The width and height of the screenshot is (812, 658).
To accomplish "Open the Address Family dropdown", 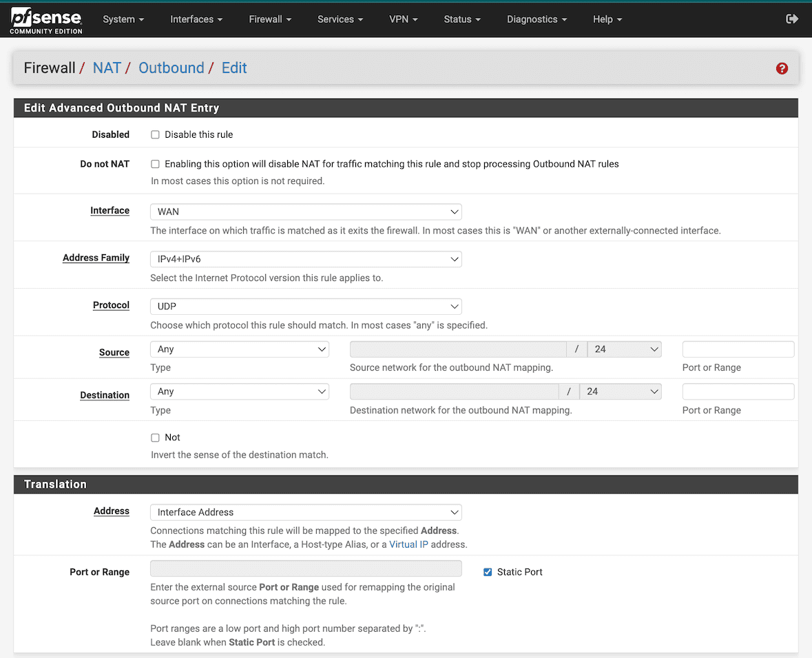I will pyautogui.click(x=306, y=258).
